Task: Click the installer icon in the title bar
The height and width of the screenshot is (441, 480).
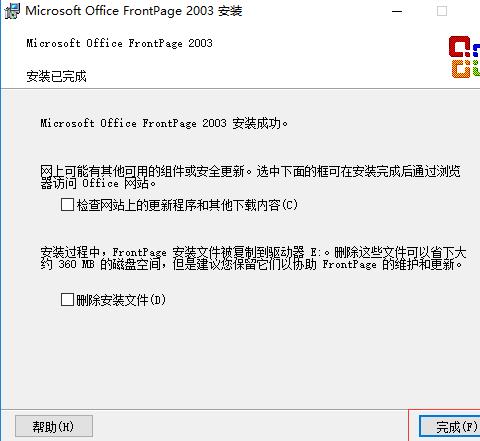Action: 12,11
